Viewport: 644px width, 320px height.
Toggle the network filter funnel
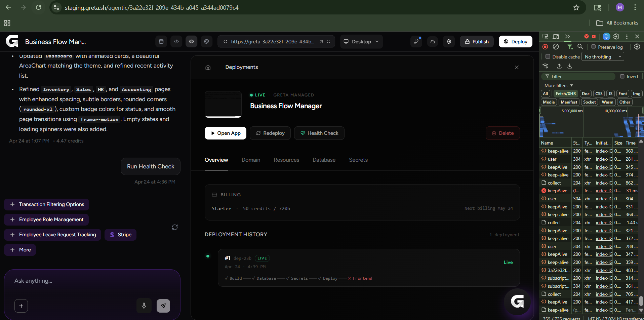tap(570, 47)
